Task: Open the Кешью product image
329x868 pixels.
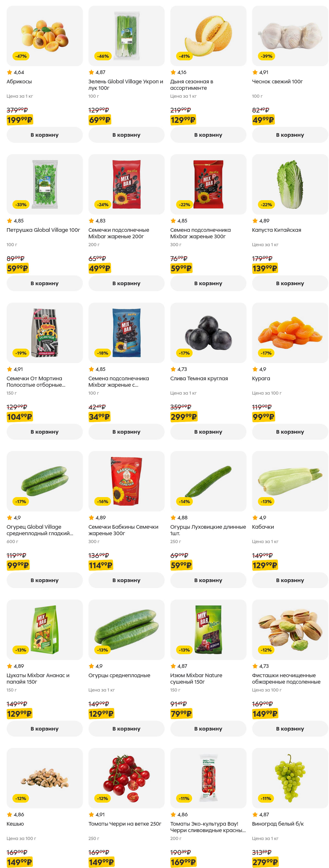Action: click(45, 778)
